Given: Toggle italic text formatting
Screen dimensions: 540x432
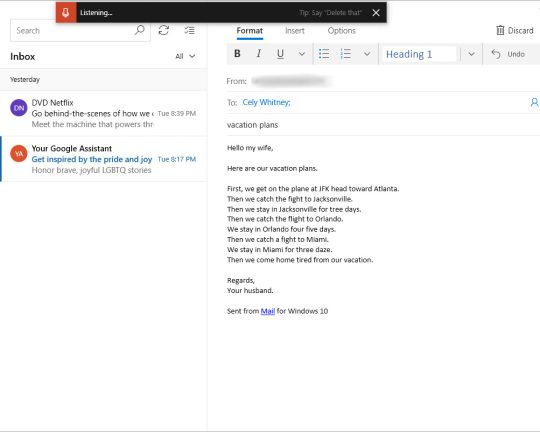Looking at the screenshot, I should tap(259, 54).
